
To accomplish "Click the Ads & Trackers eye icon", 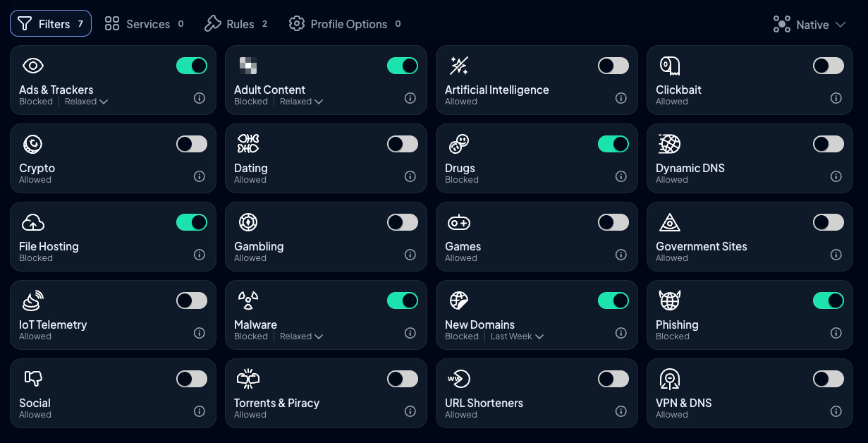I will pos(33,66).
